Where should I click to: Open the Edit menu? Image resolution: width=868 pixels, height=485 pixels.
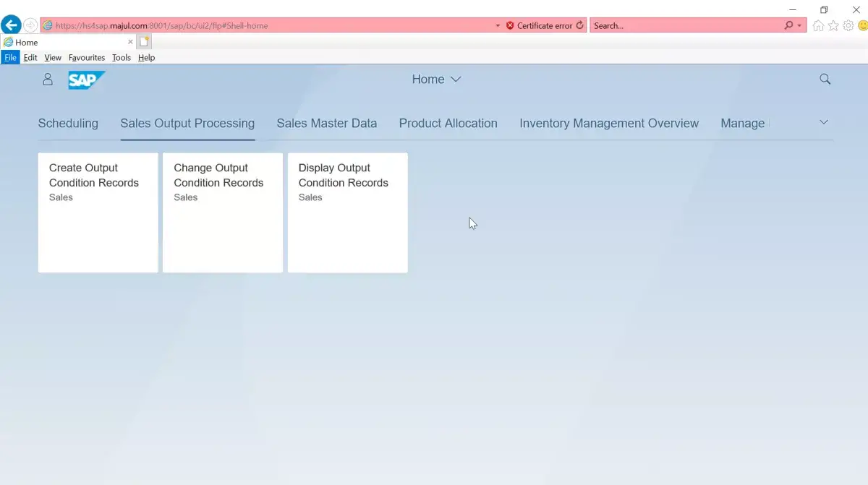click(30, 57)
